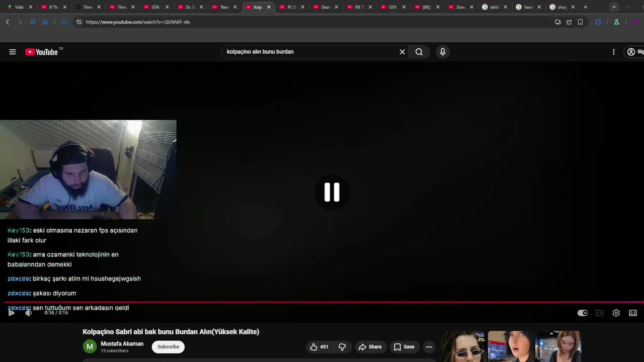This screenshot has width=644, height=362.
Task: Open the screen cast icon in address bar
Action: pos(558,22)
